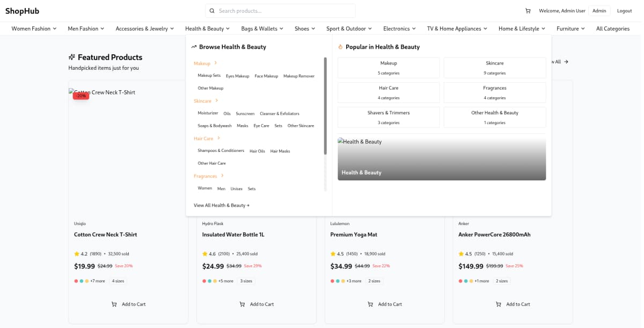The image size is (644, 328).
Task: Expand the Electronics category menu
Action: pos(399,28)
